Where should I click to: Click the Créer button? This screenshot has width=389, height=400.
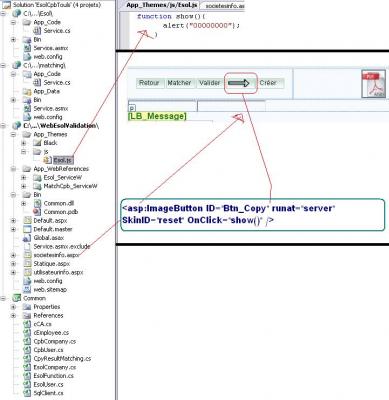coord(269,83)
